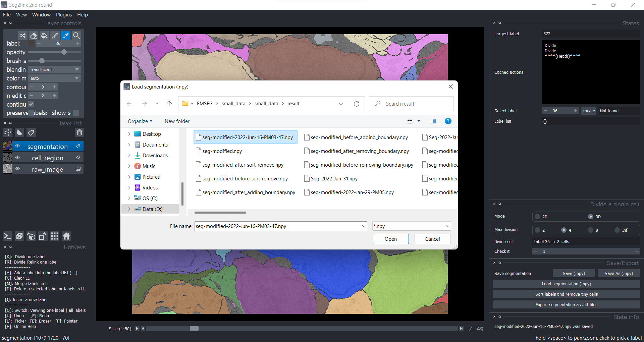This screenshot has width=644, height=342.
Task: Hide the raw_image layer
Action: (x=17, y=169)
